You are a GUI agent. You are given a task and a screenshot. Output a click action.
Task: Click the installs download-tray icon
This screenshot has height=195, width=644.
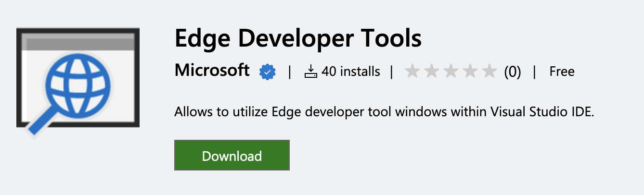[311, 72]
